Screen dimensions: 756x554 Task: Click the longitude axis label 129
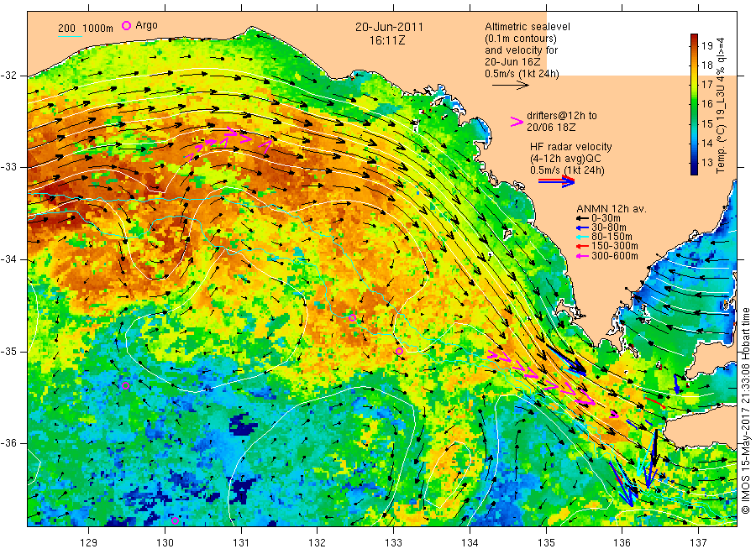(x=89, y=543)
